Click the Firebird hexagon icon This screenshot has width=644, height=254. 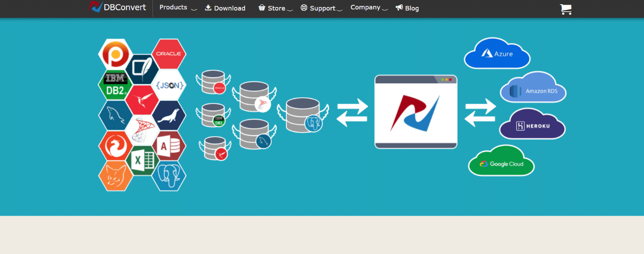[115, 145]
